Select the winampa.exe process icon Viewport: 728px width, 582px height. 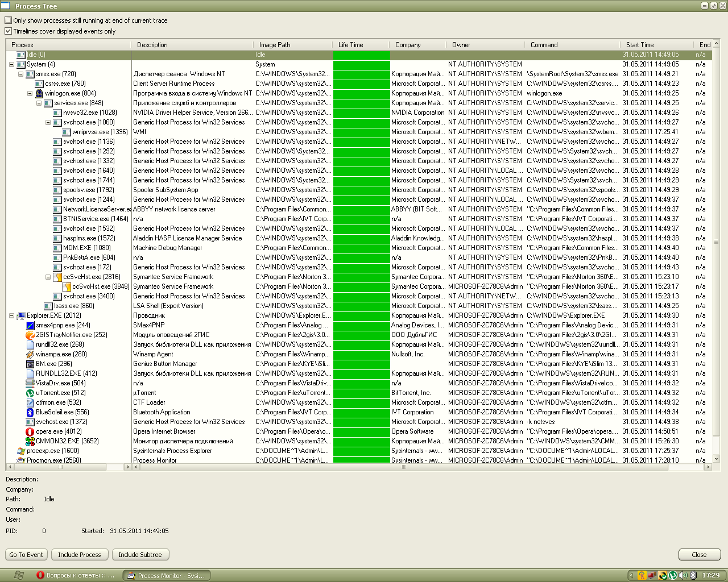coord(30,354)
